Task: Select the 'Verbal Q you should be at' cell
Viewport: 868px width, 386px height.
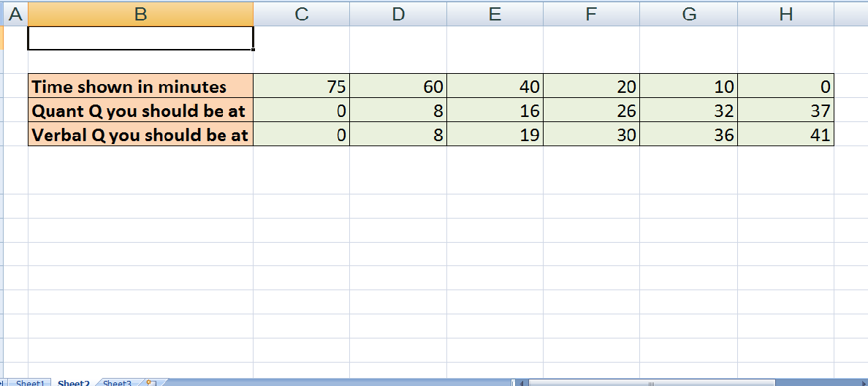Action: click(x=140, y=134)
